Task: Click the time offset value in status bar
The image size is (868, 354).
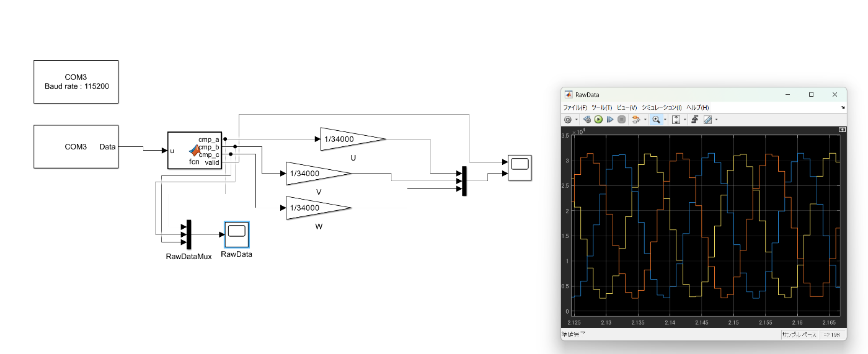Action: pyautogui.click(x=831, y=335)
